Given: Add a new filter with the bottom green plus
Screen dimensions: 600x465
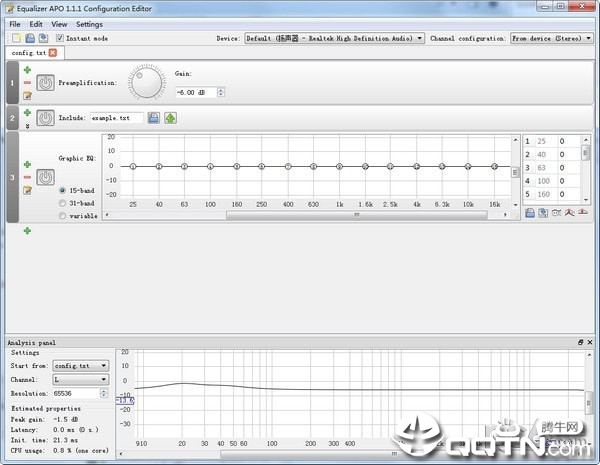Looking at the screenshot, I should coord(27,231).
